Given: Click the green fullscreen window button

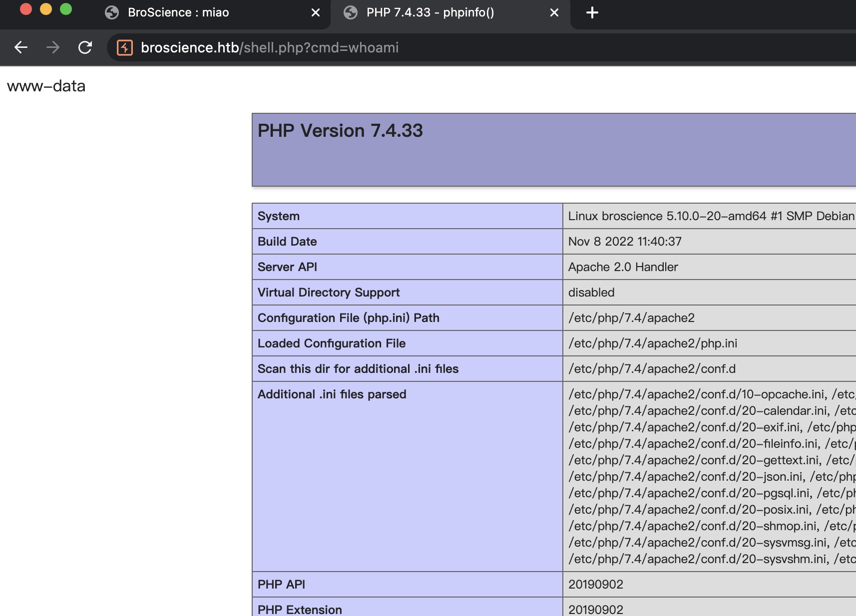Looking at the screenshot, I should [66, 9].
